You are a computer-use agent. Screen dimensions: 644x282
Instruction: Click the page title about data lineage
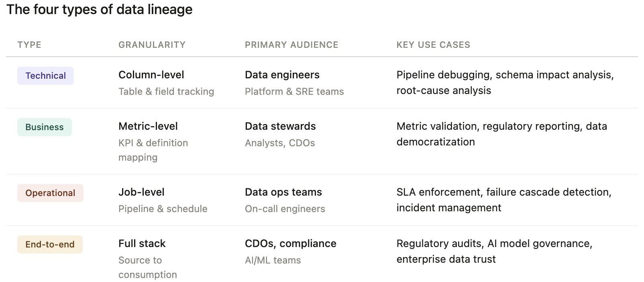point(100,9)
